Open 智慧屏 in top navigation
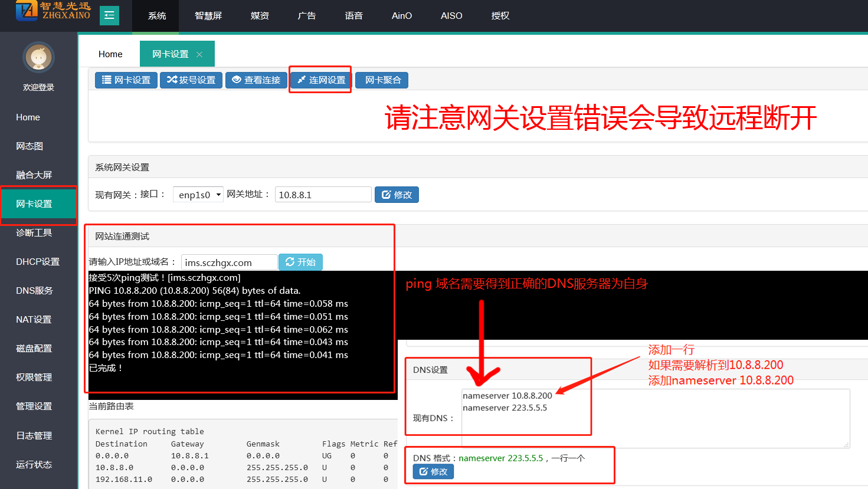The height and width of the screenshot is (489, 868). [208, 16]
